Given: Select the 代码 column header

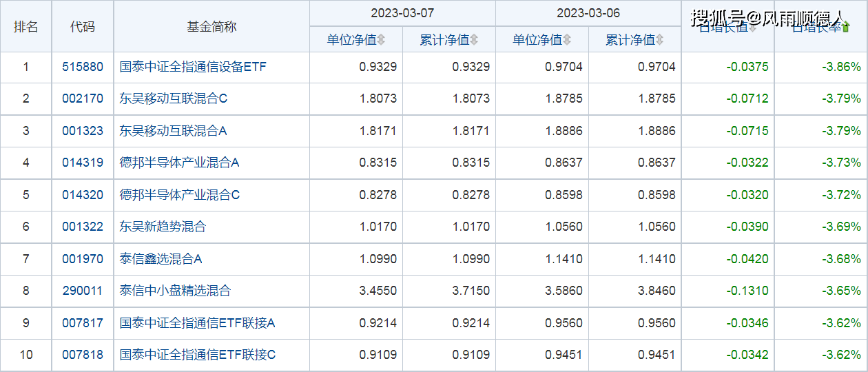Looking at the screenshot, I should click(x=83, y=27).
